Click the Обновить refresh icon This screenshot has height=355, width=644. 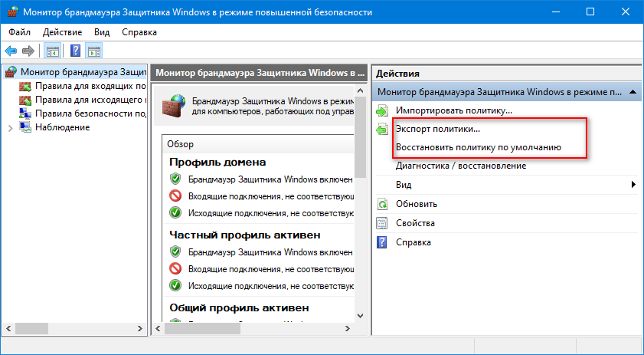(382, 204)
